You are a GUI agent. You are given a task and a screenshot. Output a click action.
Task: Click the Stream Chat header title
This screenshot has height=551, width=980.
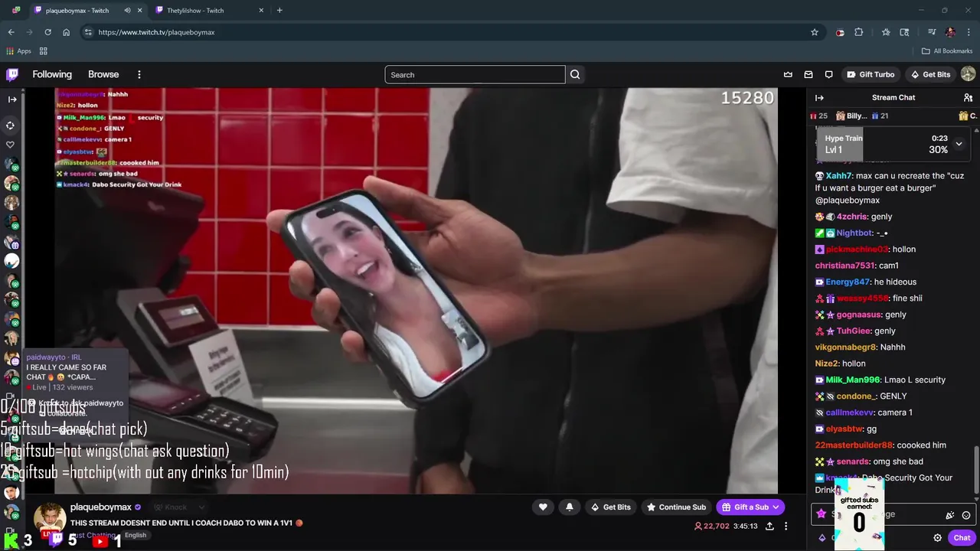[893, 98]
